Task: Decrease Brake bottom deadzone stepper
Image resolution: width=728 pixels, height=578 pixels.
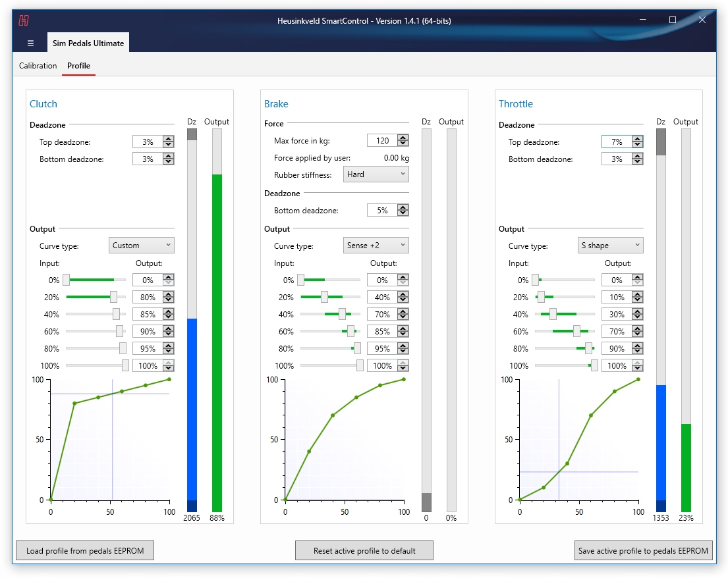Action: pyautogui.click(x=403, y=213)
